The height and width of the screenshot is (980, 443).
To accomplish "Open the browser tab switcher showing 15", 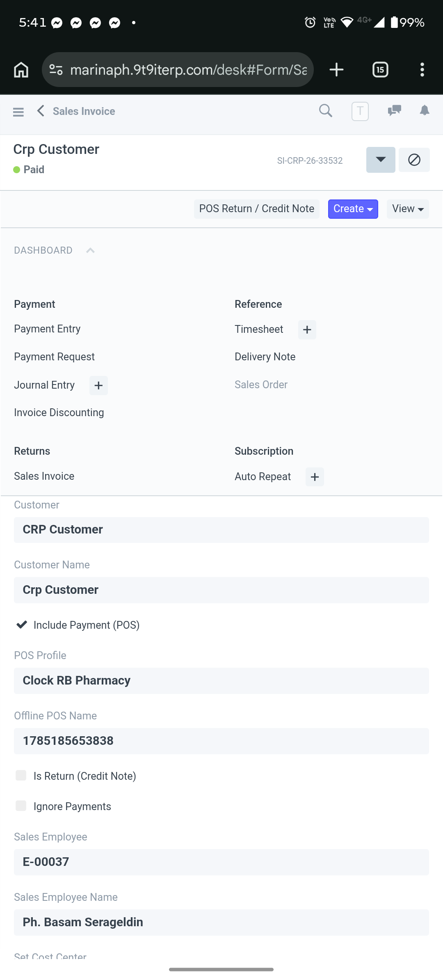I will (380, 70).
